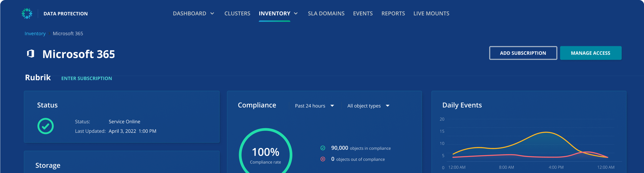Click the Storage card heading
Screen dimensions: 644x173
pos(48,165)
